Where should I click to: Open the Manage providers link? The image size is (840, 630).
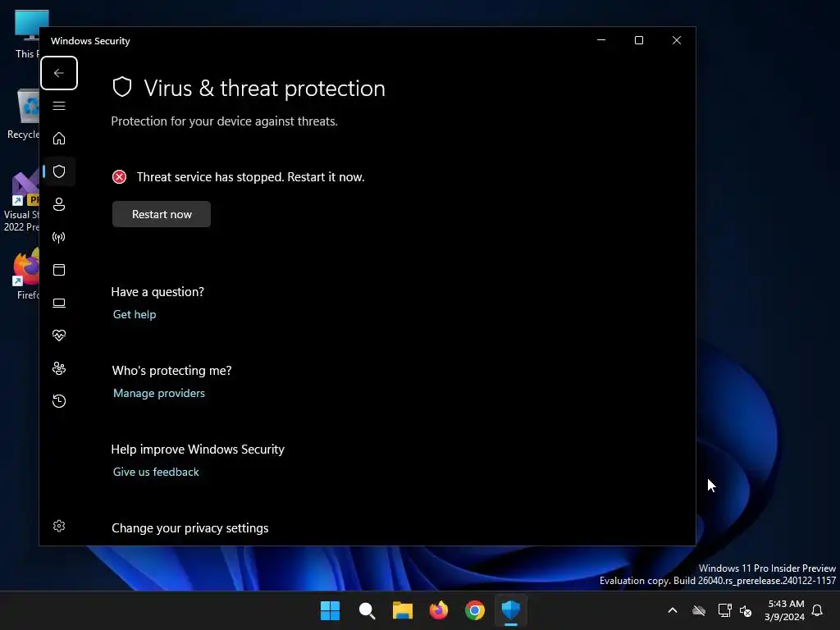click(x=159, y=393)
